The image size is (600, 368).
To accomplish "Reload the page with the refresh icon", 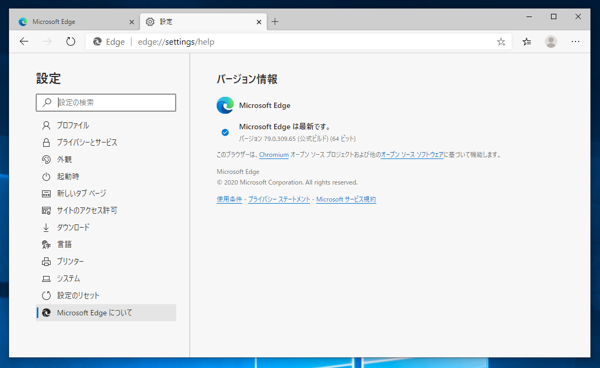I will (70, 41).
